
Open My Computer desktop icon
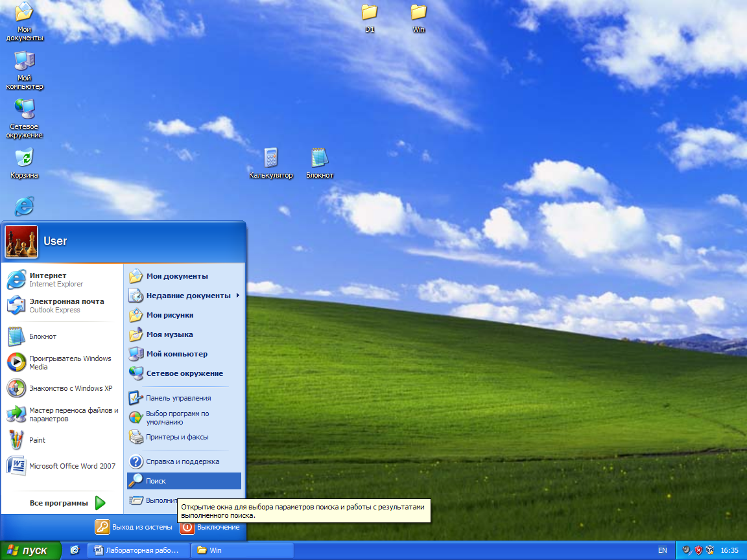click(24, 70)
